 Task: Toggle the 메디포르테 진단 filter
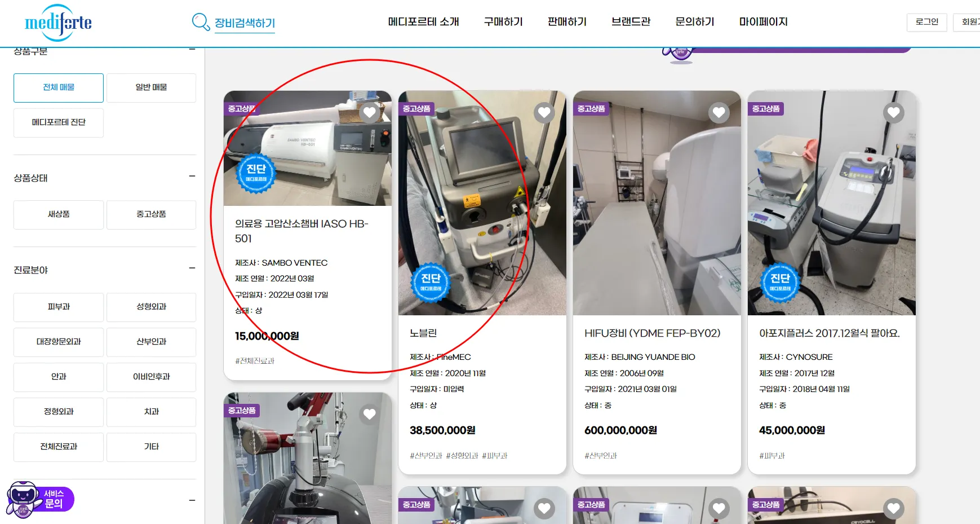[x=59, y=123]
